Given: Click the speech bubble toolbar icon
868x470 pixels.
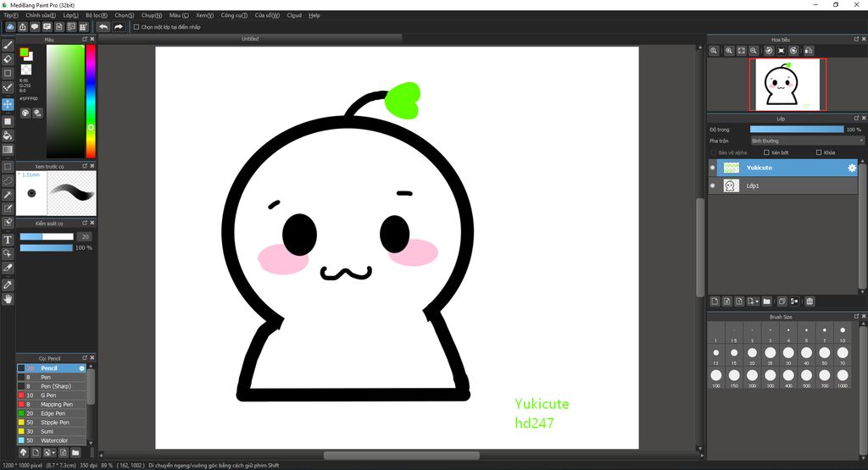Looking at the screenshot, I should [x=34, y=26].
